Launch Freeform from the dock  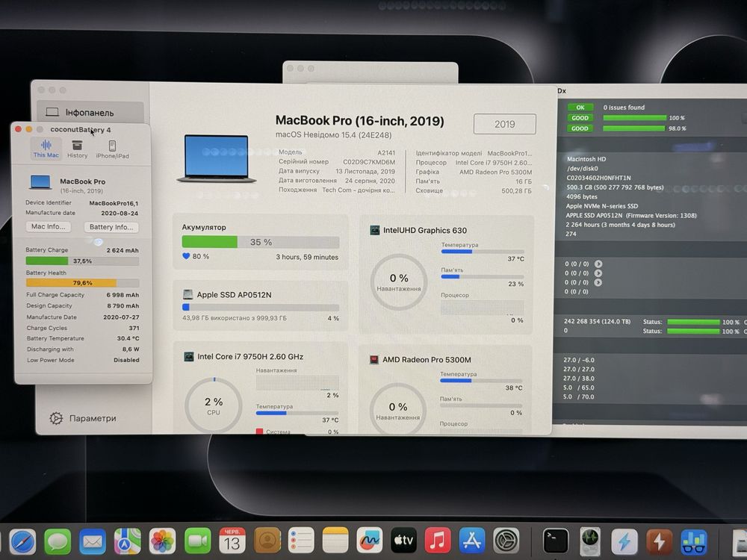[x=369, y=541]
